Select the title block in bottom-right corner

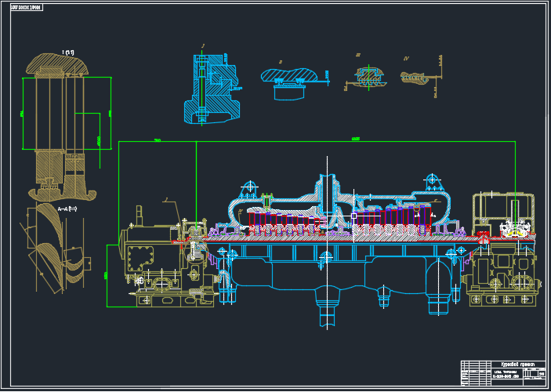click(x=502, y=372)
